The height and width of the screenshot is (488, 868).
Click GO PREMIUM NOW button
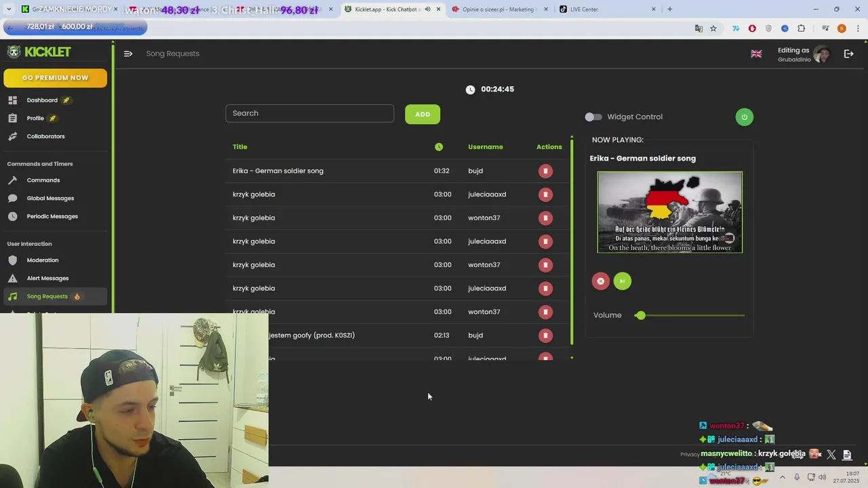tap(55, 78)
